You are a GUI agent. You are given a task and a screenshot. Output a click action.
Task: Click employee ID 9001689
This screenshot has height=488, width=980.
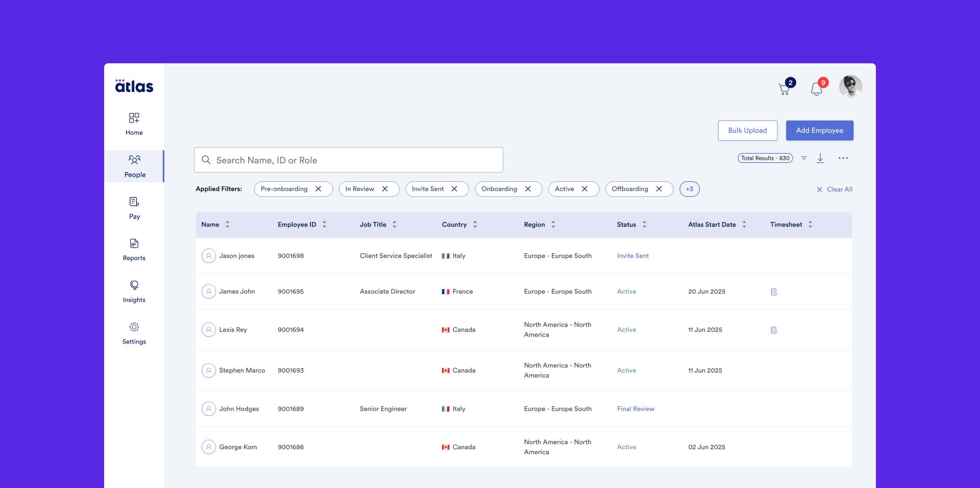point(290,409)
